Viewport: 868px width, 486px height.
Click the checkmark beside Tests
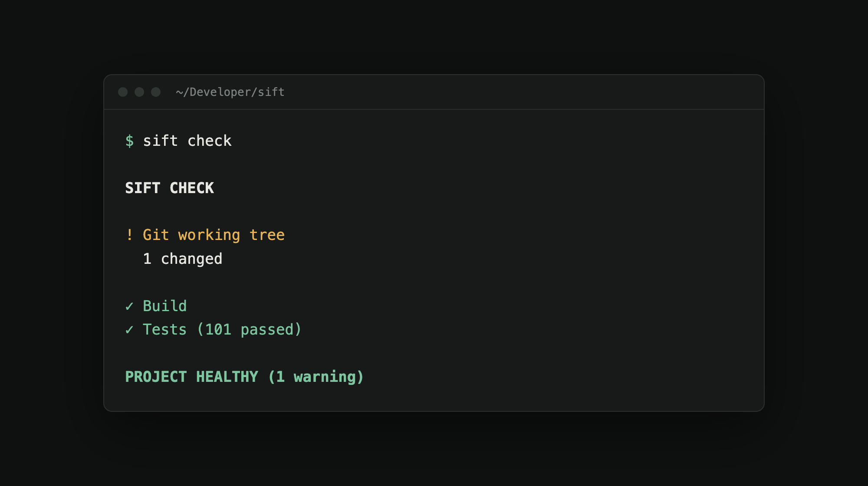(129, 330)
